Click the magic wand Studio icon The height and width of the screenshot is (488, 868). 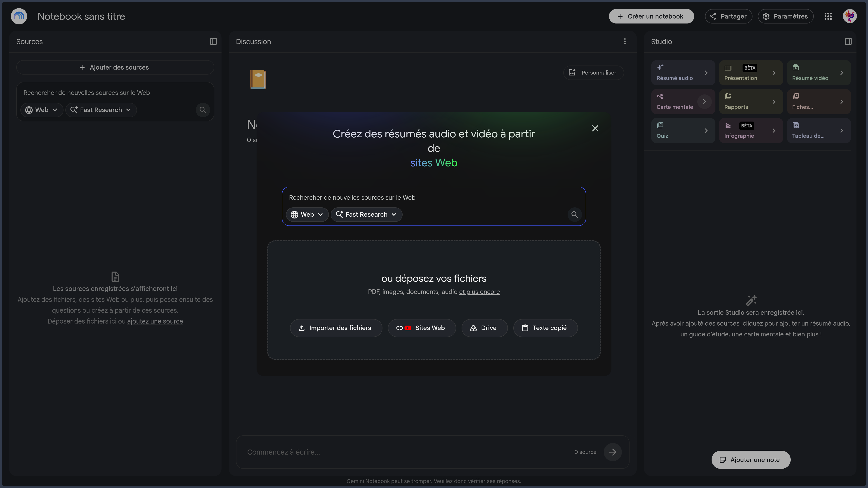pos(751,300)
